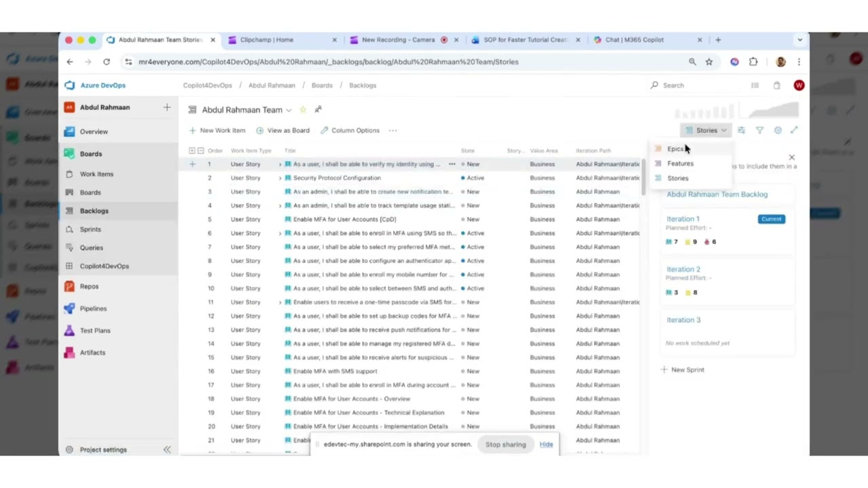This screenshot has height=488, width=868.
Task: Open Iteration 2 sprint link
Action: pos(683,269)
